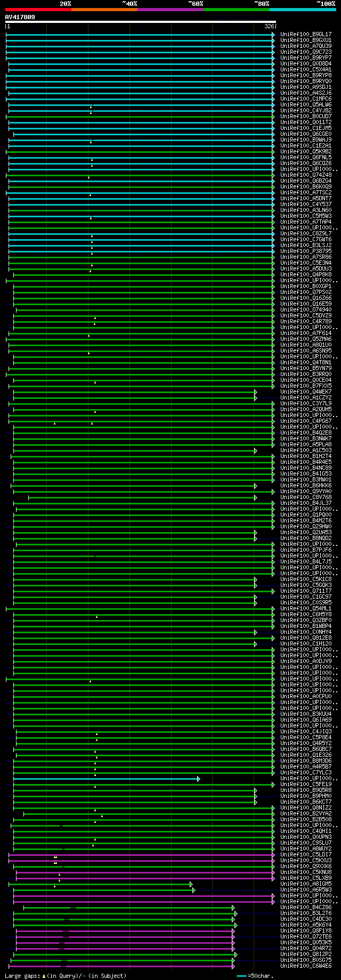The height and width of the screenshot is (980, 341).
Task: Open hit UniRef100_Q4WEK7
Action: tap(306, 391)
